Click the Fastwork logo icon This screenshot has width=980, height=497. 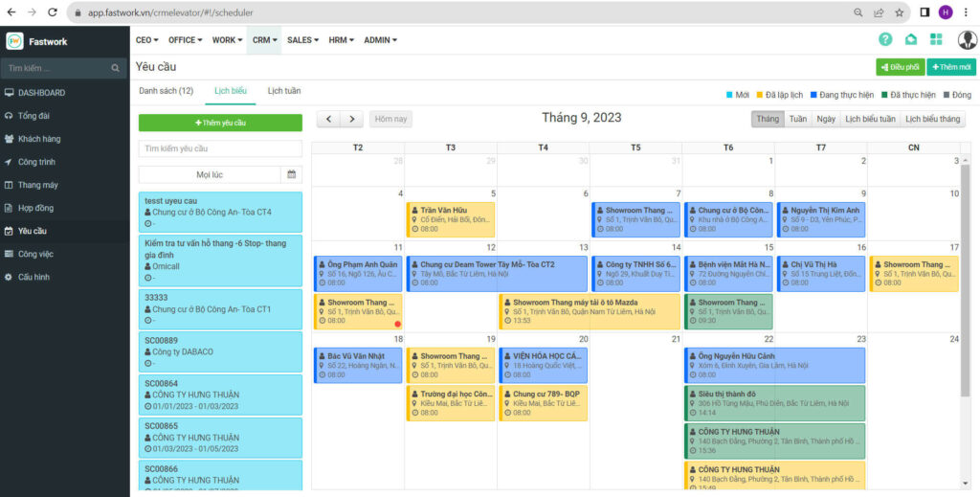tap(14, 41)
